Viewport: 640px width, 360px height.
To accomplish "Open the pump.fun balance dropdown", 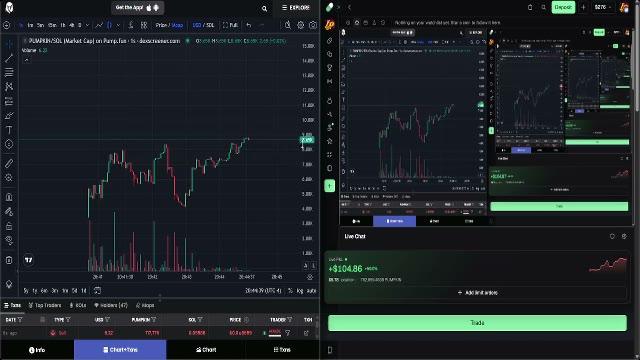I will 603,7.
